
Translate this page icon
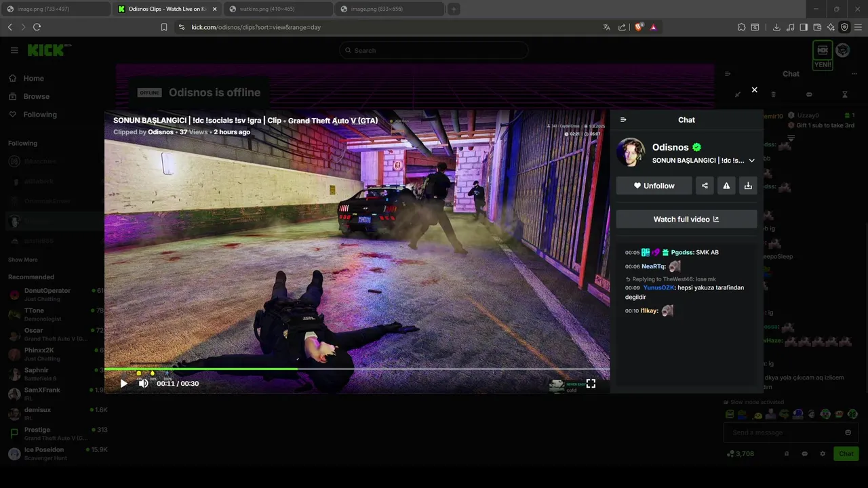pyautogui.click(x=606, y=27)
